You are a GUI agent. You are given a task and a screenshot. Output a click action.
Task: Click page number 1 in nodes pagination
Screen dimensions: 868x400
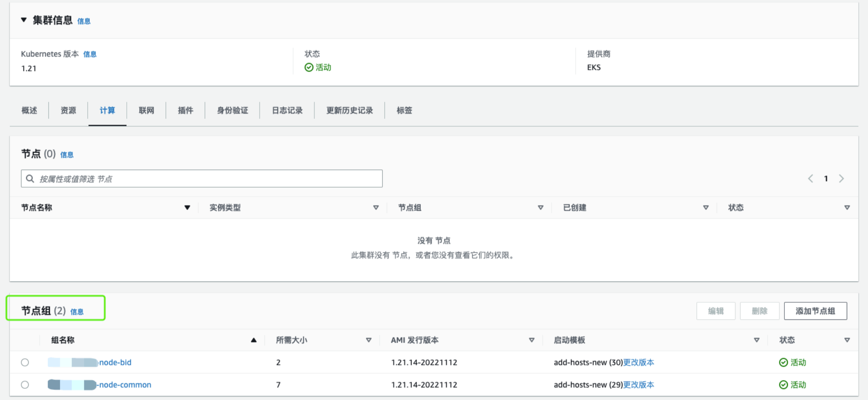click(826, 178)
